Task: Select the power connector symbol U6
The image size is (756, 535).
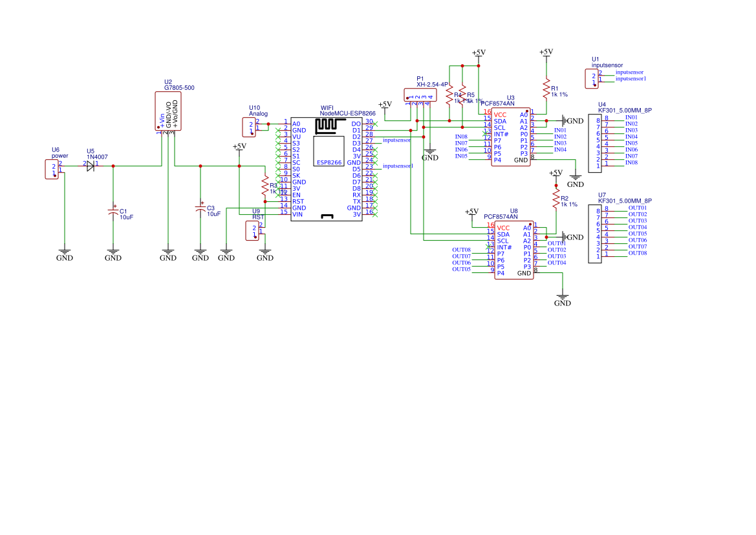Action: pyautogui.click(x=52, y=169)
